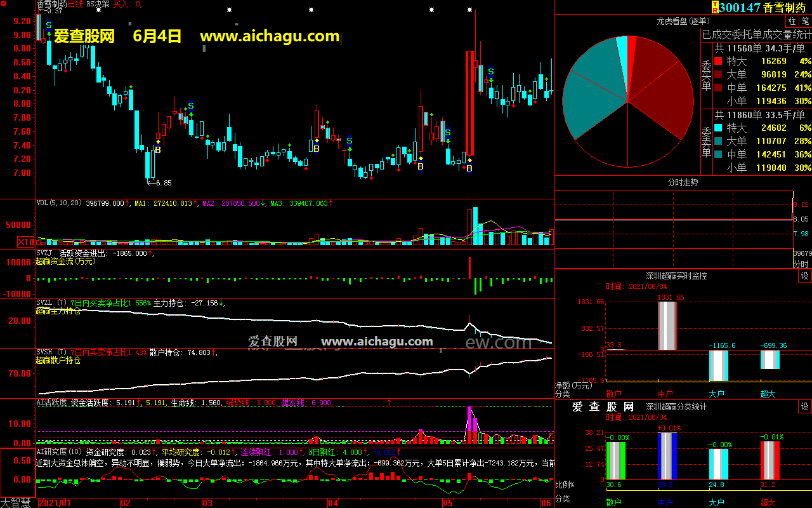Click the S sell signal near 8.40 in May
This screenshot has height=508, width=812.
[x=490, y=72]
